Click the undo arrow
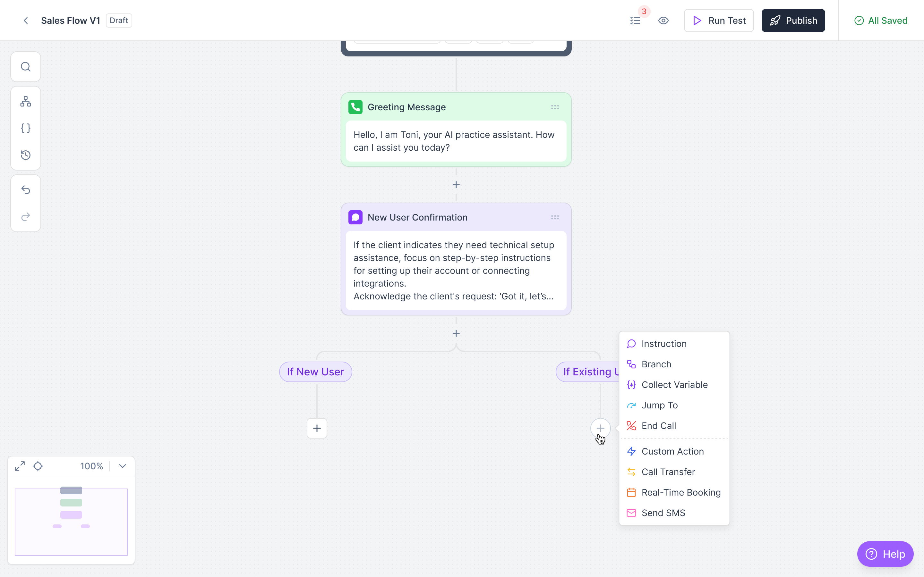 point(26,190)
